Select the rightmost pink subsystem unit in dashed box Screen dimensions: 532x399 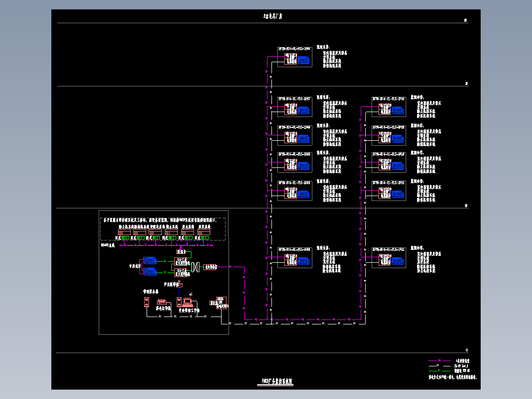(203, 232)
